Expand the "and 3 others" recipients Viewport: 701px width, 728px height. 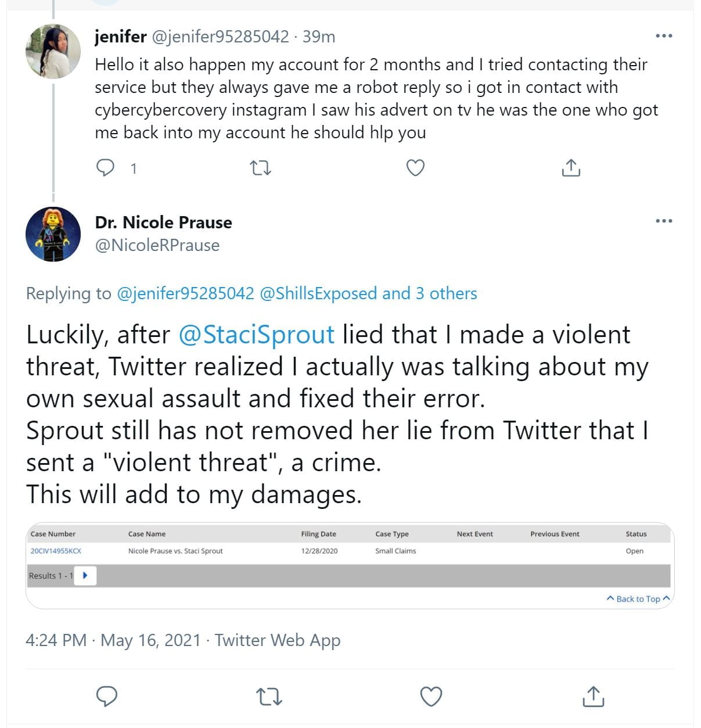point(430,293)
